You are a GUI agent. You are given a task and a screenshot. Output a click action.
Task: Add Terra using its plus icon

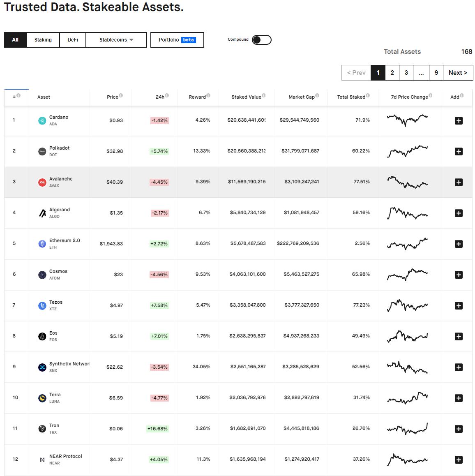(x=458, y=398)
